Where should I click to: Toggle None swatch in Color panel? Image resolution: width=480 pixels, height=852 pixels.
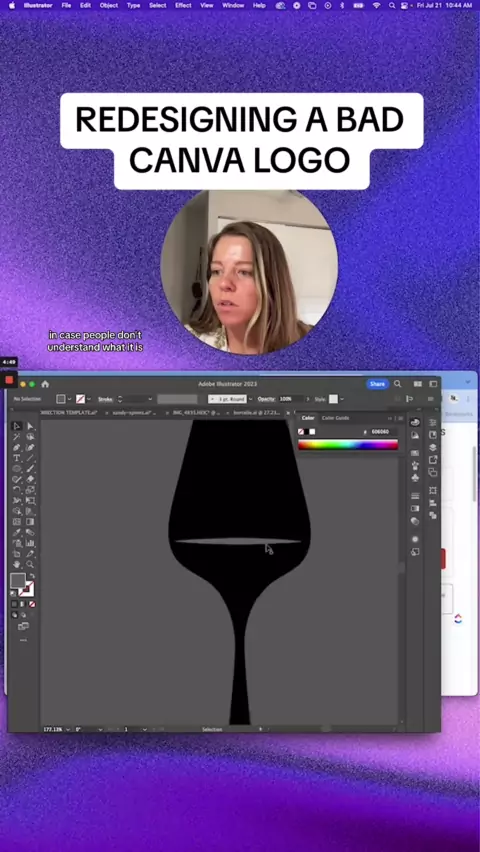click(x=301, y=431)
